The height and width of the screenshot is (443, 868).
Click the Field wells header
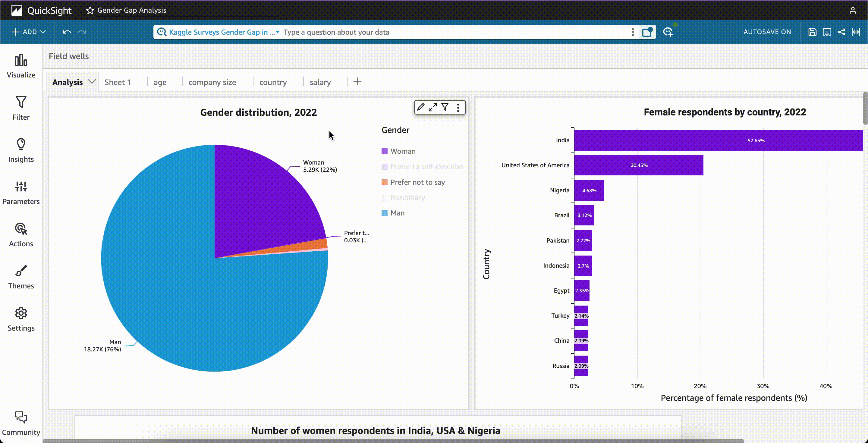coord(69,56)
